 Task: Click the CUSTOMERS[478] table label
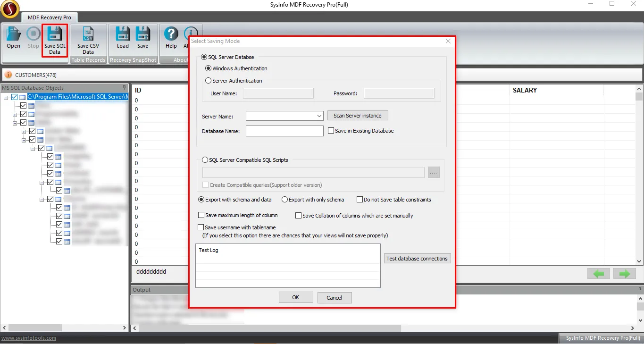click(x=36, y=75)
